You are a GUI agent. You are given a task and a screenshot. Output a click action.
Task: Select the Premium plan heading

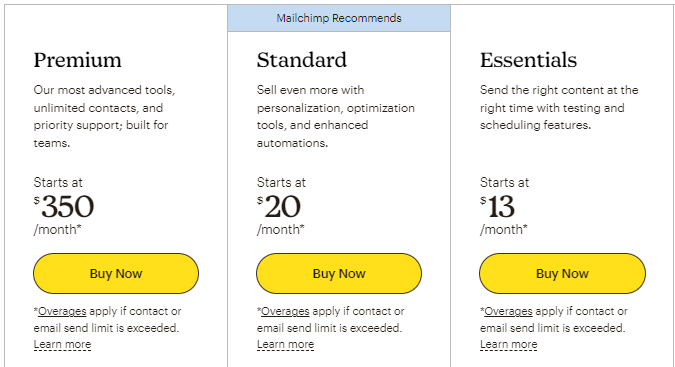coord(77,60)
